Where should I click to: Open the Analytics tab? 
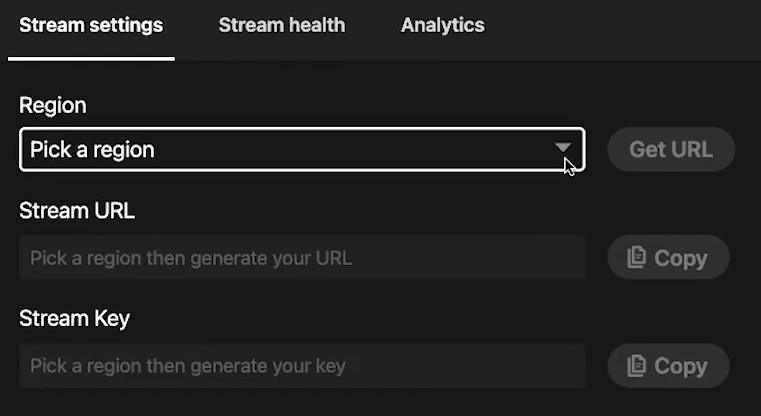pyautogui.click(x=442, y=26)
